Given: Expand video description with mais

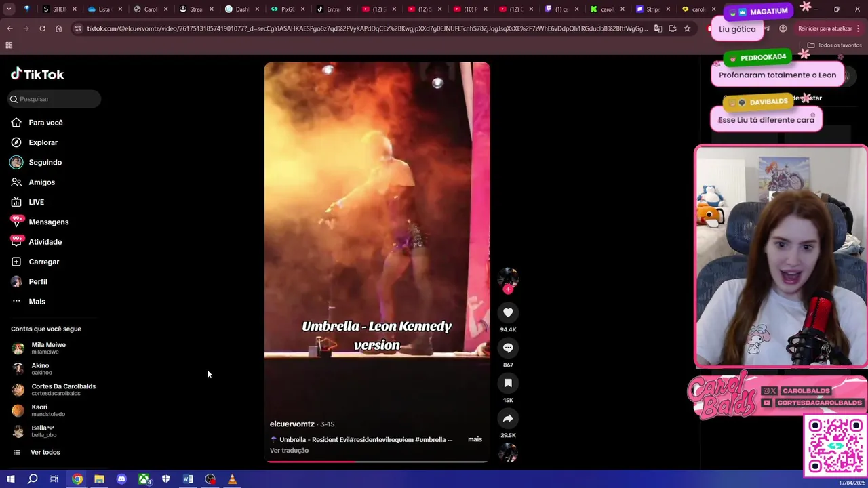Looking at the screenshot, I should [475, 439].
